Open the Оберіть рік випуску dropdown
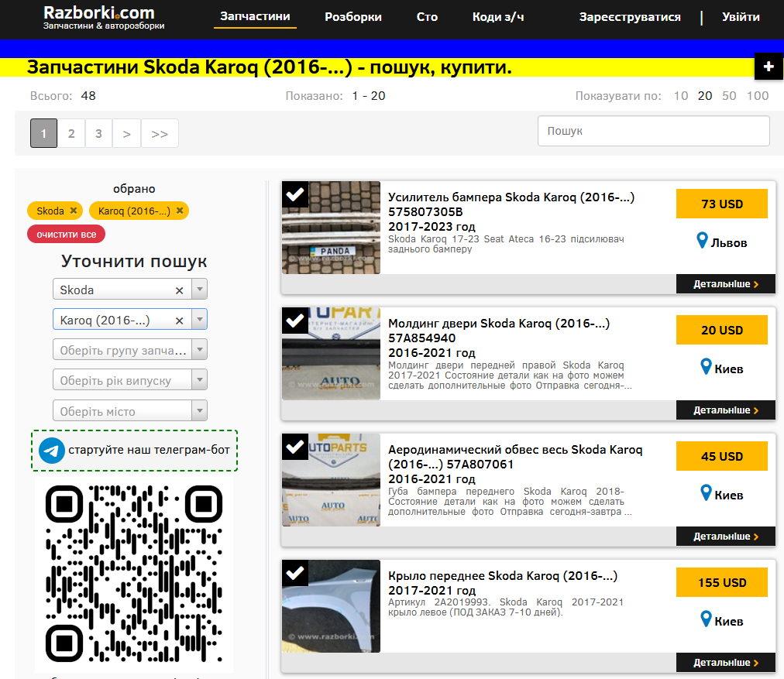Image resolution: width=784 pixels, height=679 pixels. pos(130,380)
